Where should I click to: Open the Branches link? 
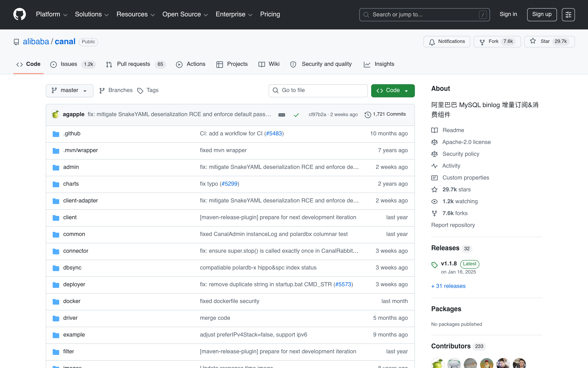pyautogui.click(x=116, y=90)
